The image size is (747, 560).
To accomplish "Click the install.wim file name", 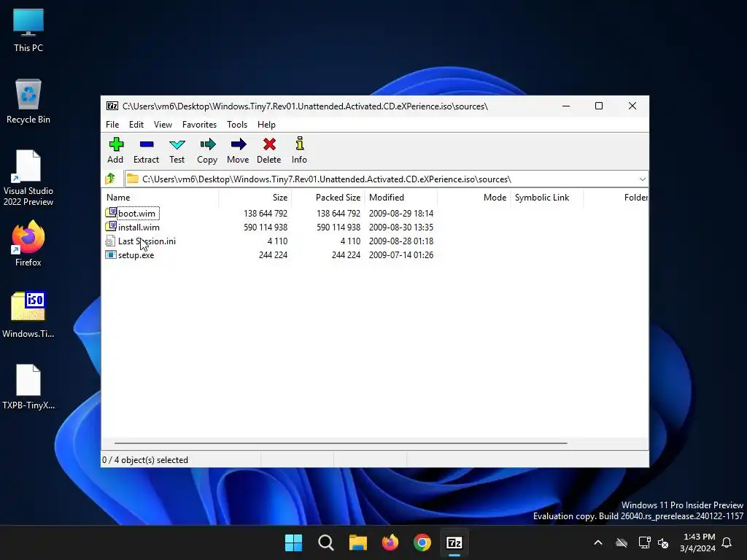I will click(139, 227).
